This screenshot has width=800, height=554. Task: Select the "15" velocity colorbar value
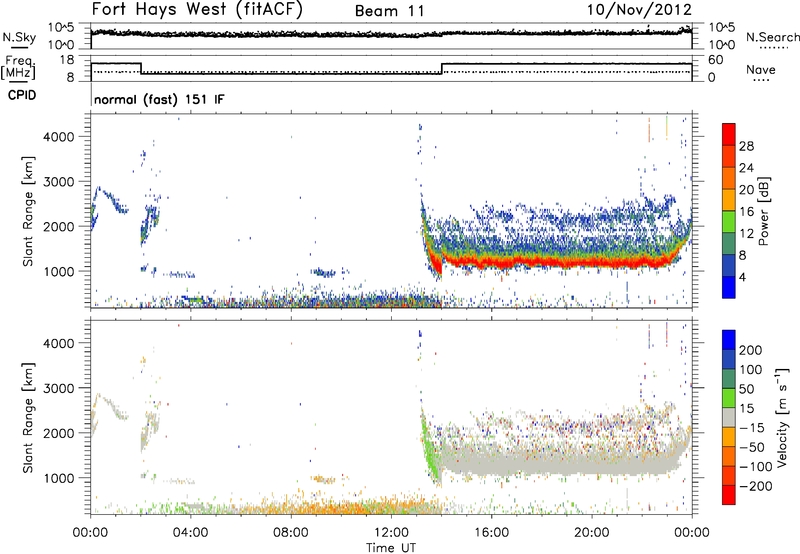[746, 409]
